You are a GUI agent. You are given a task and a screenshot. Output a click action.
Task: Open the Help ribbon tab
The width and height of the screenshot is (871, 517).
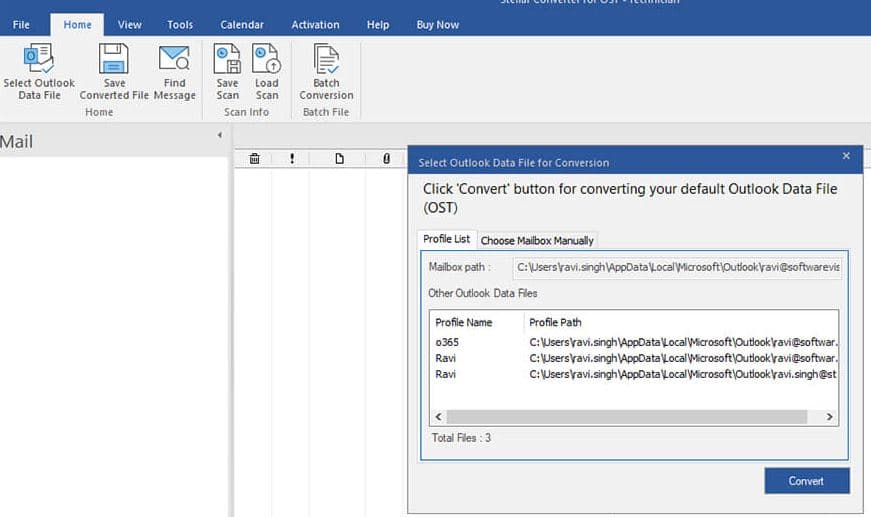coord(378,25)
